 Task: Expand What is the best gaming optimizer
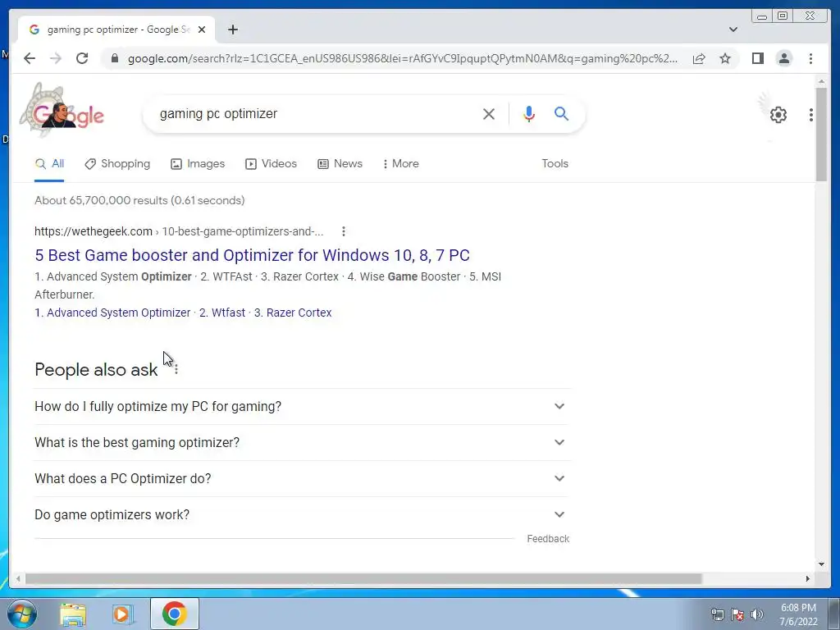[301, 442]
